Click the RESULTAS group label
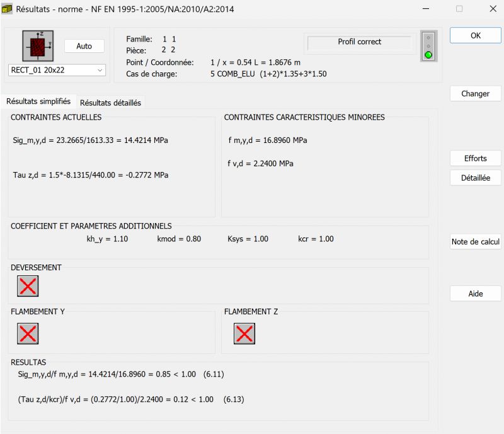 pos(28,362)
